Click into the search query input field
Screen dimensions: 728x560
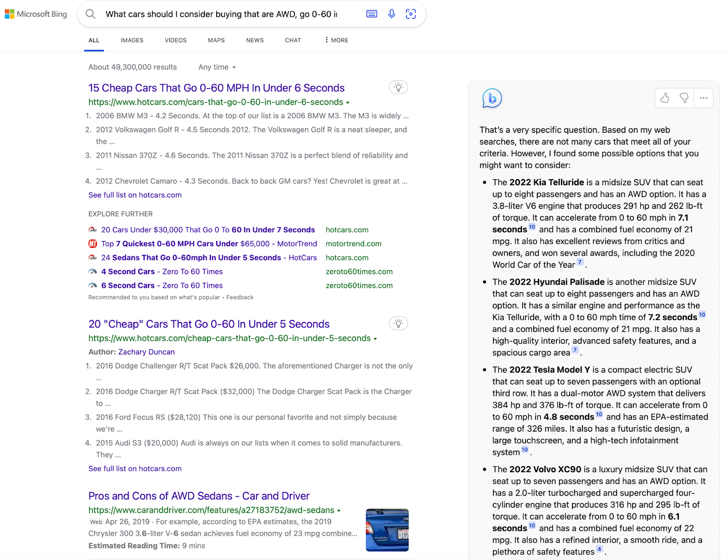(222, 14)
